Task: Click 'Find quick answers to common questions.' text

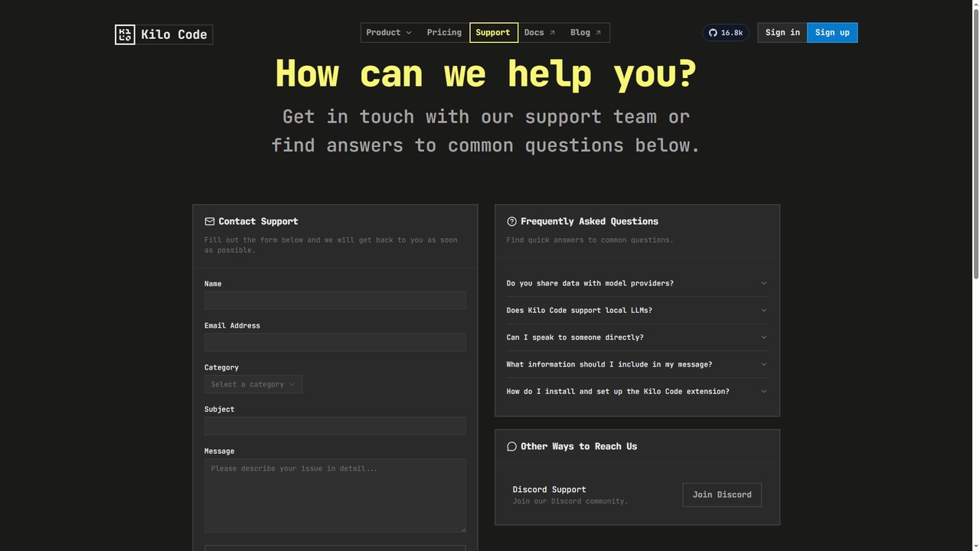Action: tap(590, 240)
